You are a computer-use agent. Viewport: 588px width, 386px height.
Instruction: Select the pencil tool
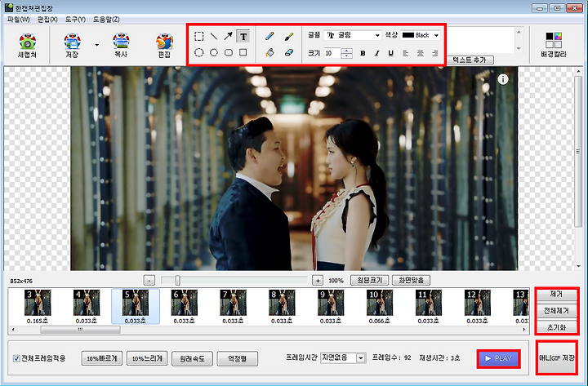coord(269,37)
